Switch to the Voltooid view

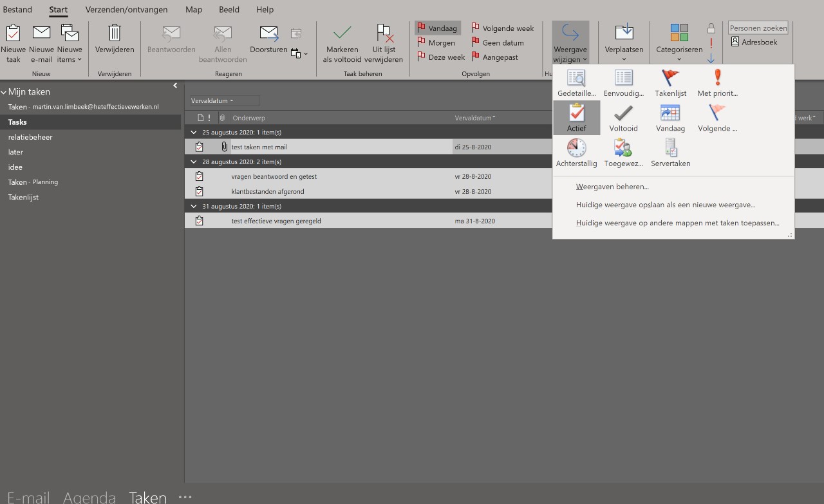(624, 118)
